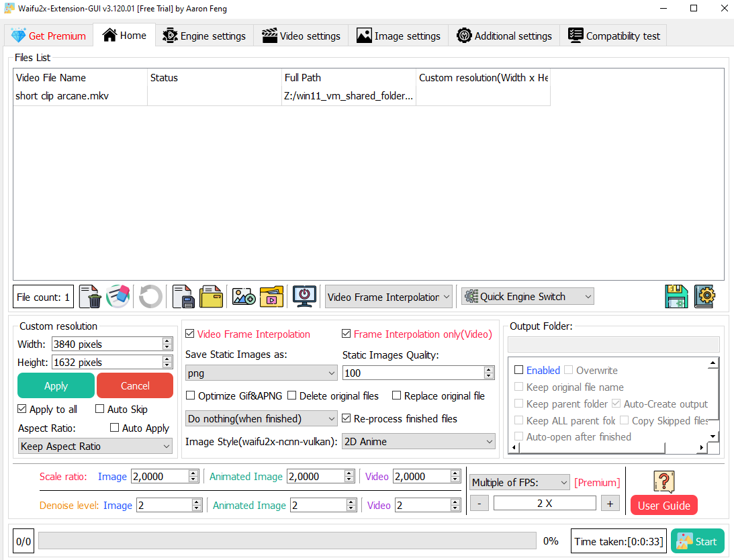The image size is (734, 560).
Task: Click the yellow open folder icon
Action: point(211,296)
